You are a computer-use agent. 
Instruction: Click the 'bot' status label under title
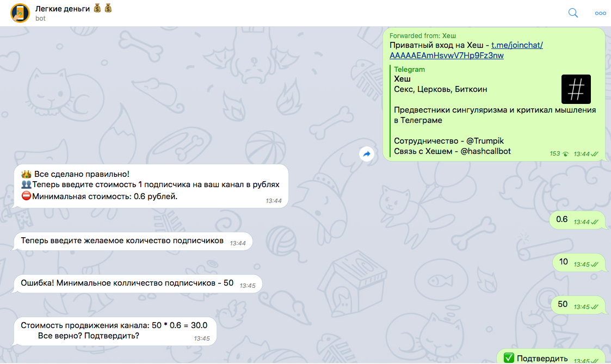[40, 18]
